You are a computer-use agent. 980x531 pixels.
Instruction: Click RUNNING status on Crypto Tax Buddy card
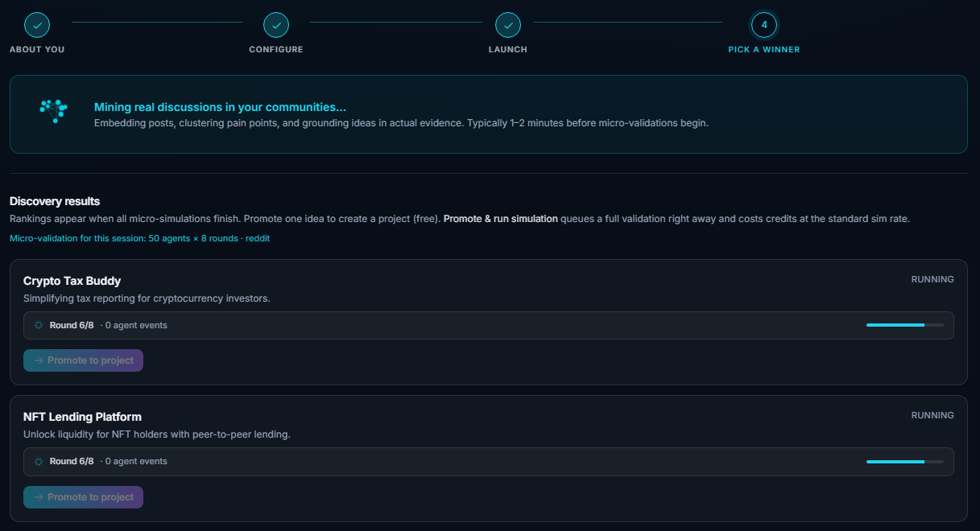(x=932, y=279)
